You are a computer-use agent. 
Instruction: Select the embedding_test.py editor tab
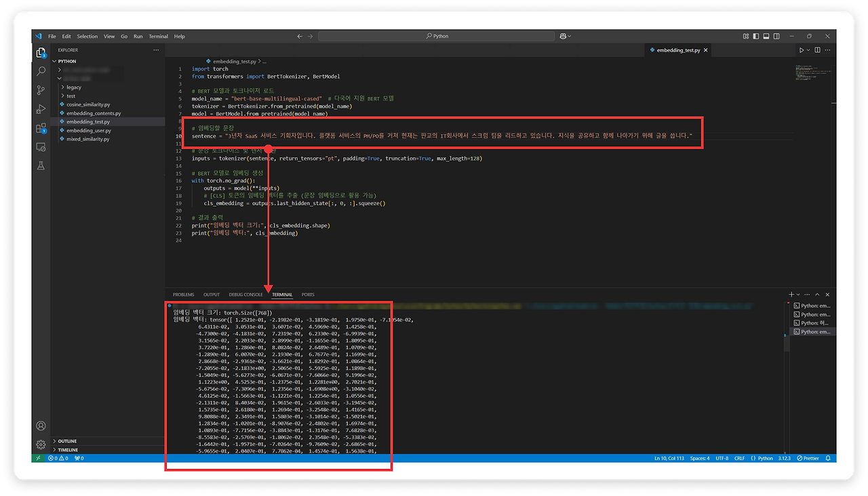[x=678, y=50]
